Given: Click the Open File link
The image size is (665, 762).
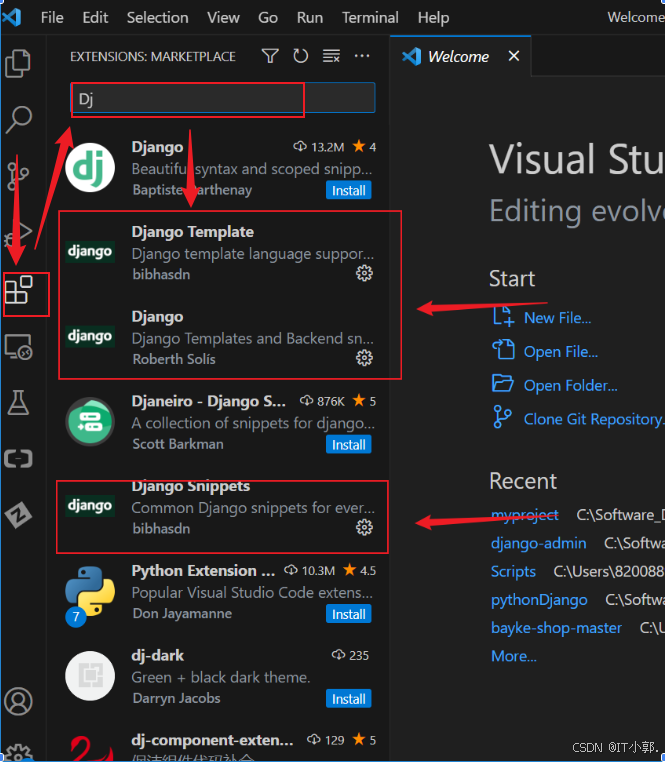Looking at the screenshot, I should coord(560,351).
